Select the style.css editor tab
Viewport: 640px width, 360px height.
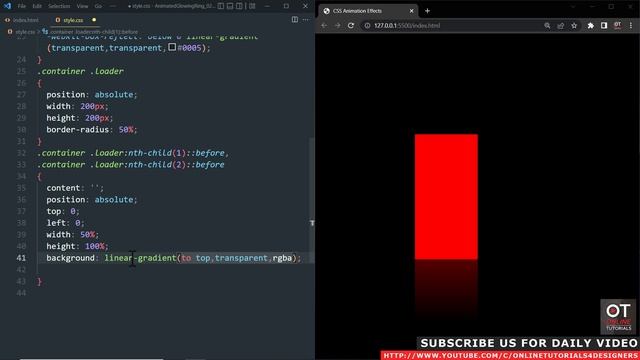point(73,20)
